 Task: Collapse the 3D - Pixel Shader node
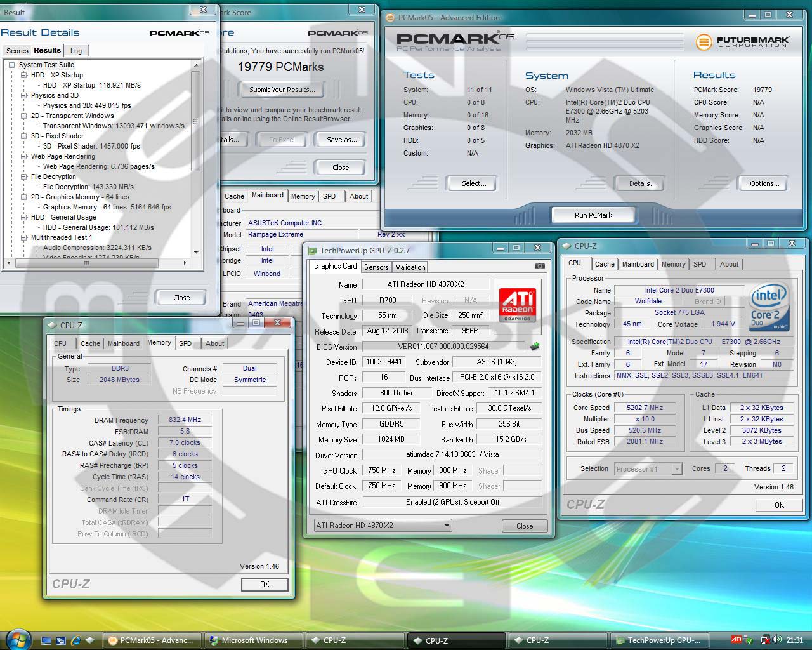point(23,136)
